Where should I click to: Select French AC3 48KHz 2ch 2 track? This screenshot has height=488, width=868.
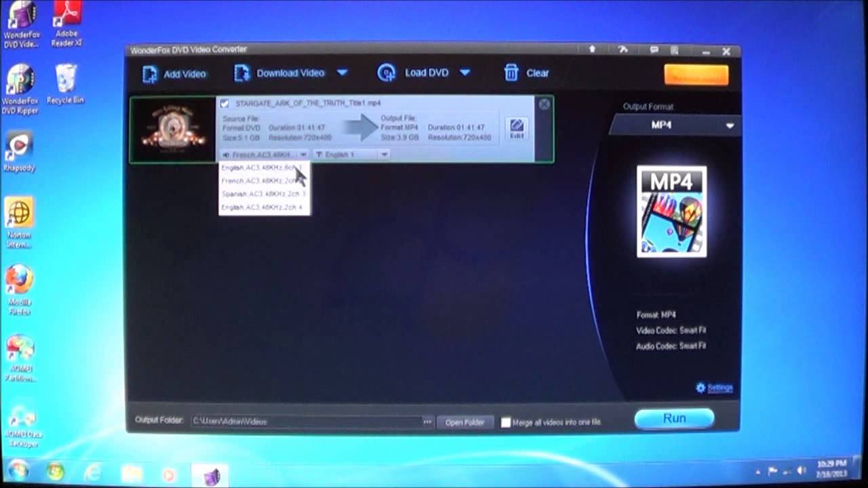tap(264, 181)
